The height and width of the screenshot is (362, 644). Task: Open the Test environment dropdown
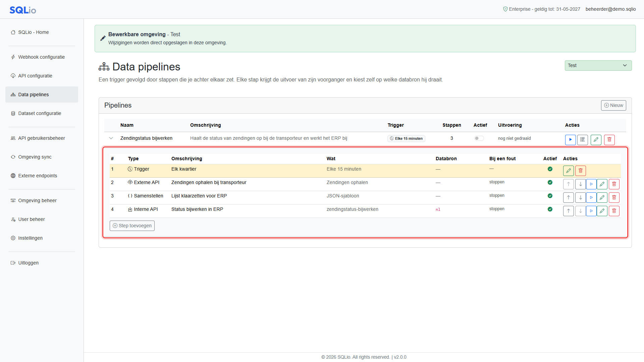point(598,65)
